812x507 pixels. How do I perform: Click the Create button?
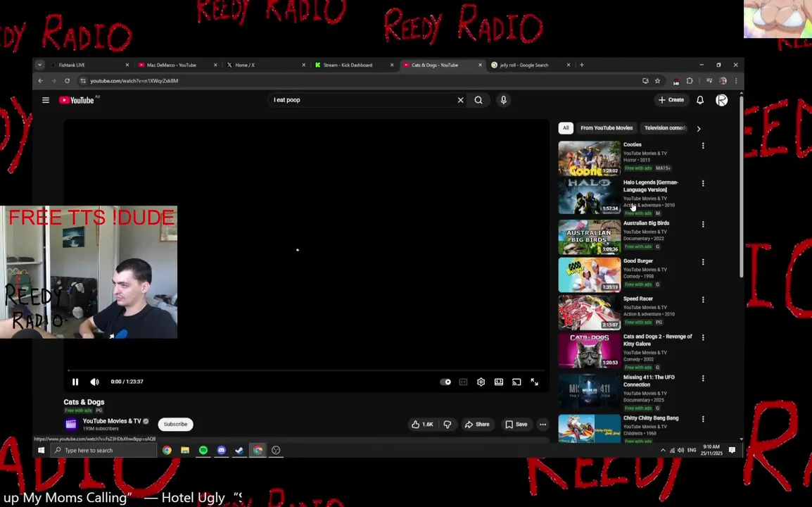(671, 100)
